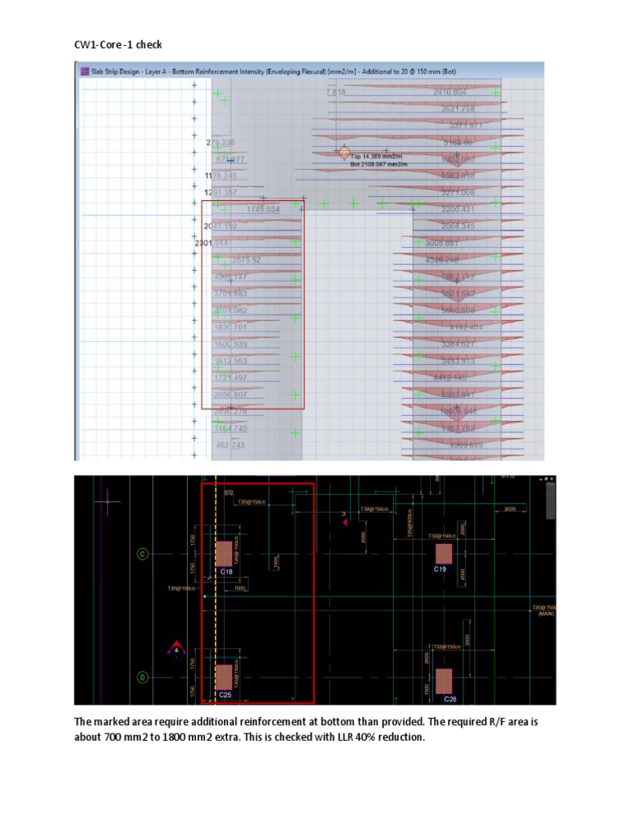Select strip value 2410.804

point(450,92)
